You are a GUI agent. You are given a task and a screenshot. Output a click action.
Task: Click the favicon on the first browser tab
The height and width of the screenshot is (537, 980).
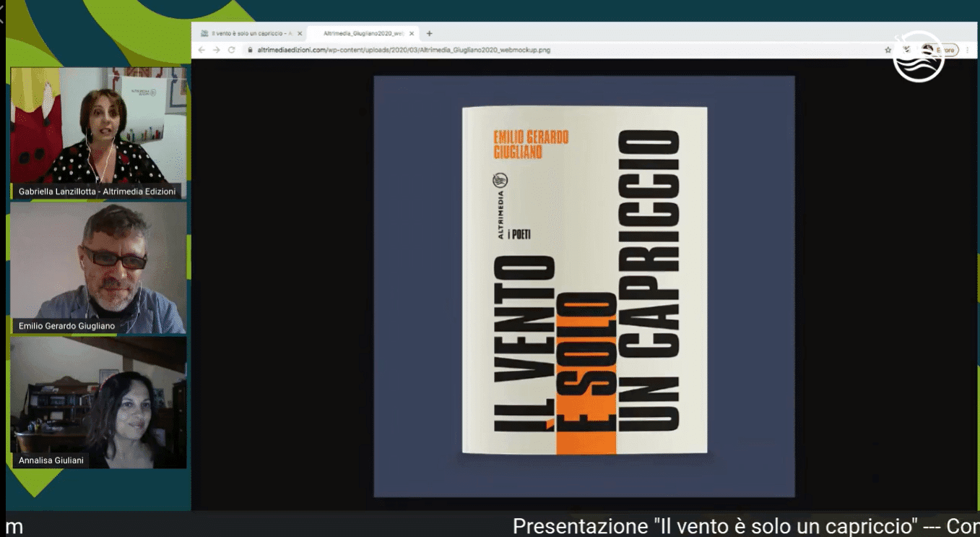[205, 33]
